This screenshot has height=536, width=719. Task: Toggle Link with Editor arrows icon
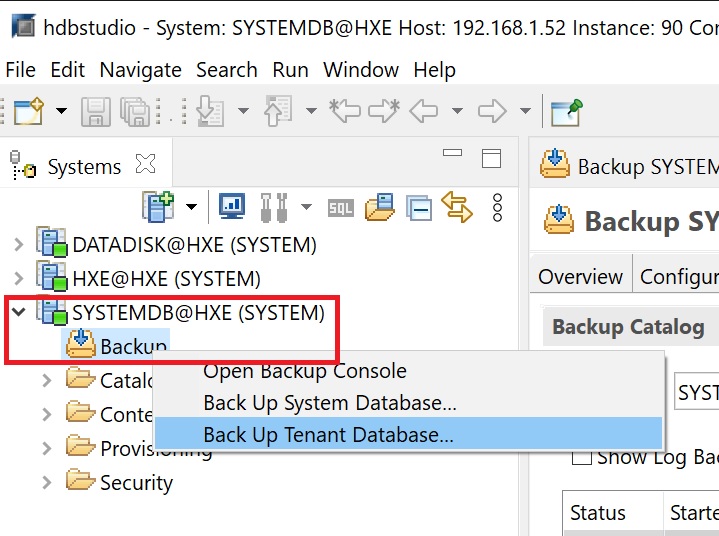pyautogui.click(x=456, y=207)
